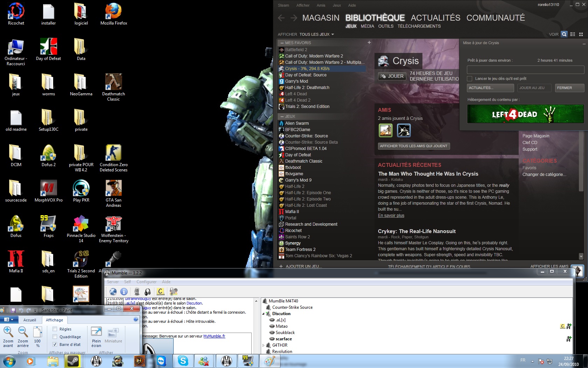Click Zoom arrière in Paint
This screenshot has width=588, height=368.
tap(23, 336)
